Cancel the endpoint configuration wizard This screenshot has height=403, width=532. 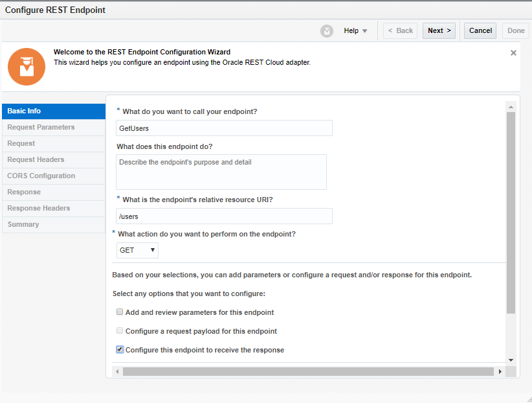(x=480, y=31)
